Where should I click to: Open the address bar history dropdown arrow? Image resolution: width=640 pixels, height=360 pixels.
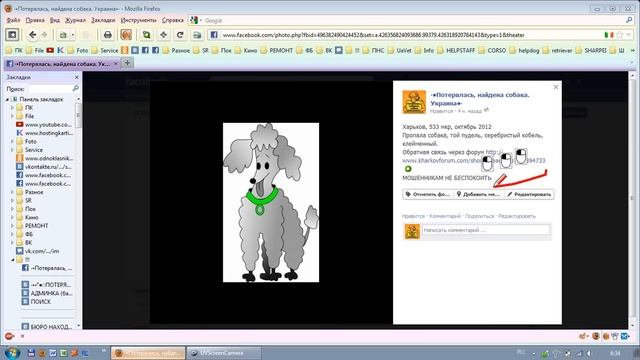[x=628, y=35]
